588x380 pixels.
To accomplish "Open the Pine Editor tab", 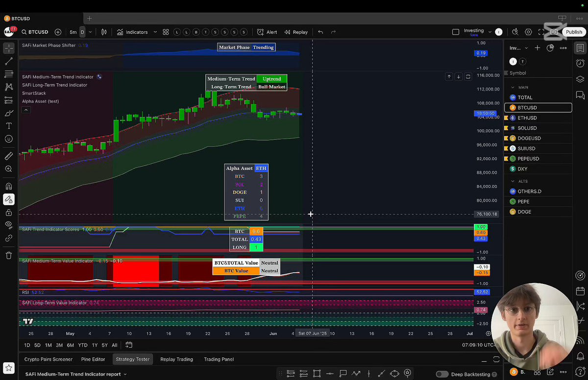I will pyautogui.click(x=93, y=359).
